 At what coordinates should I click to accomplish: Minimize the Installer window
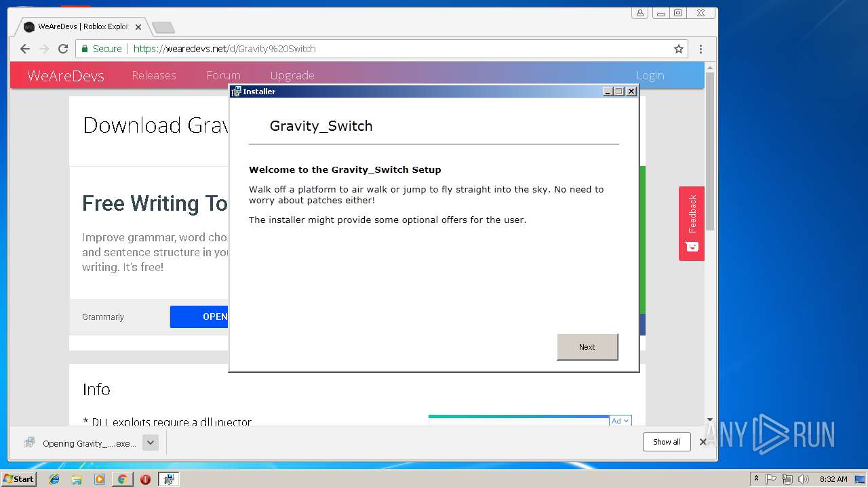(x=608, y=91)
